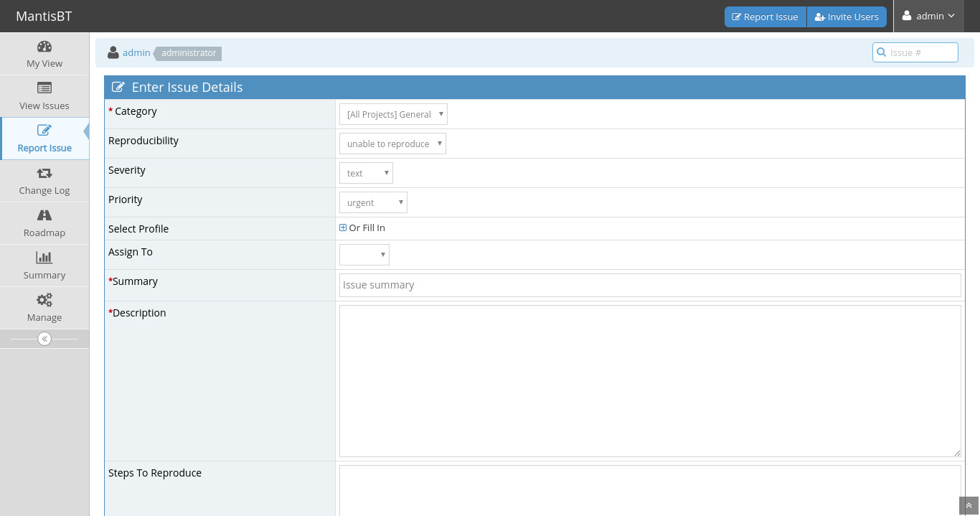
Task: Open View Issues list icon
Action: point(44,88)
